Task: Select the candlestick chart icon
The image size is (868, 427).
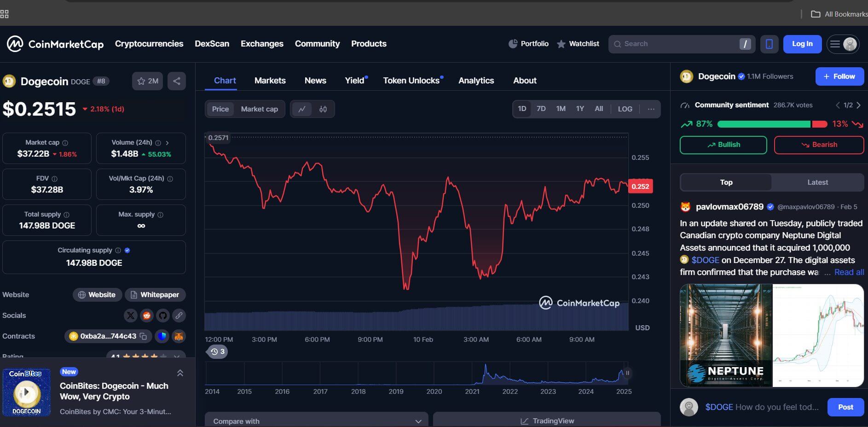Action: 324,109
